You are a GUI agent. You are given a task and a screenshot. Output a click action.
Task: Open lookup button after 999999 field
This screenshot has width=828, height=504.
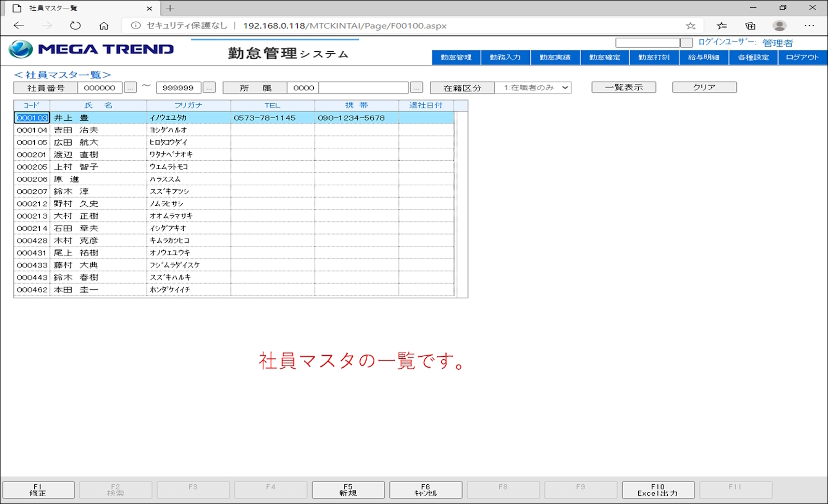click(209, 88)
